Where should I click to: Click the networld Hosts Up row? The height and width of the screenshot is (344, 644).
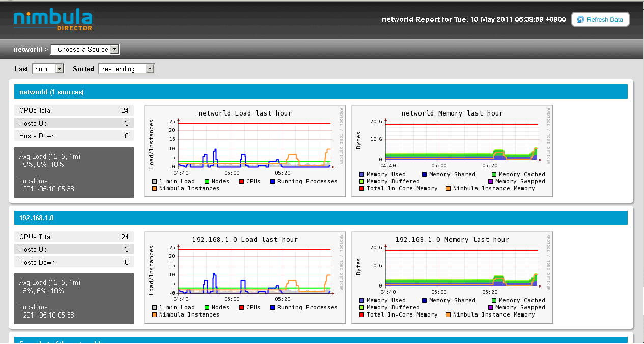click(74, 123)
